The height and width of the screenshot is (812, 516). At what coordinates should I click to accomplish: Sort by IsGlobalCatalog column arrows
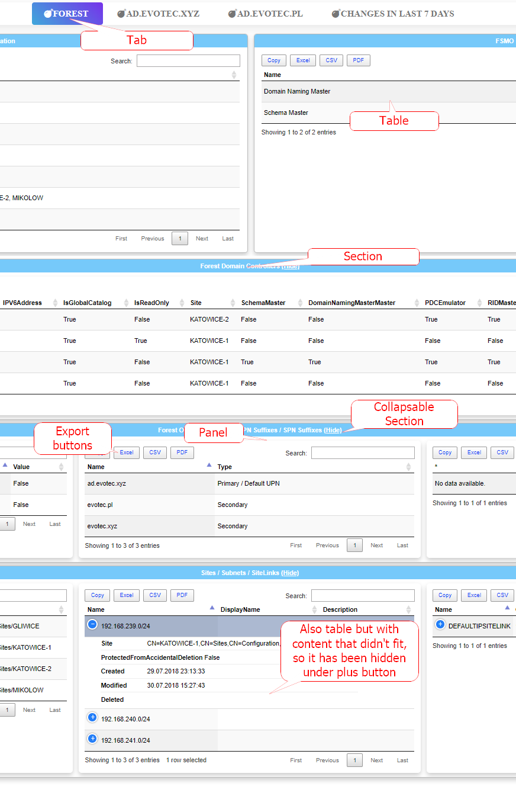click(x=126, y=303)
